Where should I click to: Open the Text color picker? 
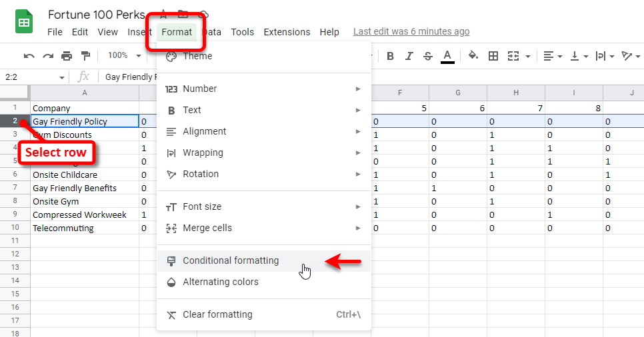coord(447,56)
